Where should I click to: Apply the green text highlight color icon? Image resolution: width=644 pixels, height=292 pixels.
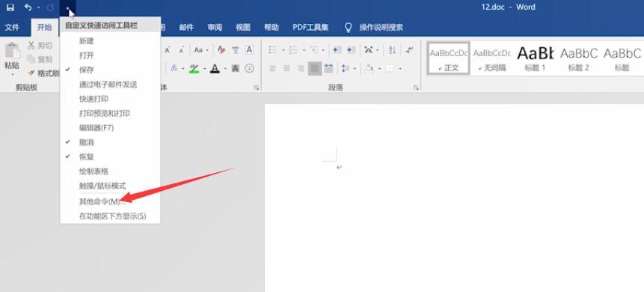point(194,68)
